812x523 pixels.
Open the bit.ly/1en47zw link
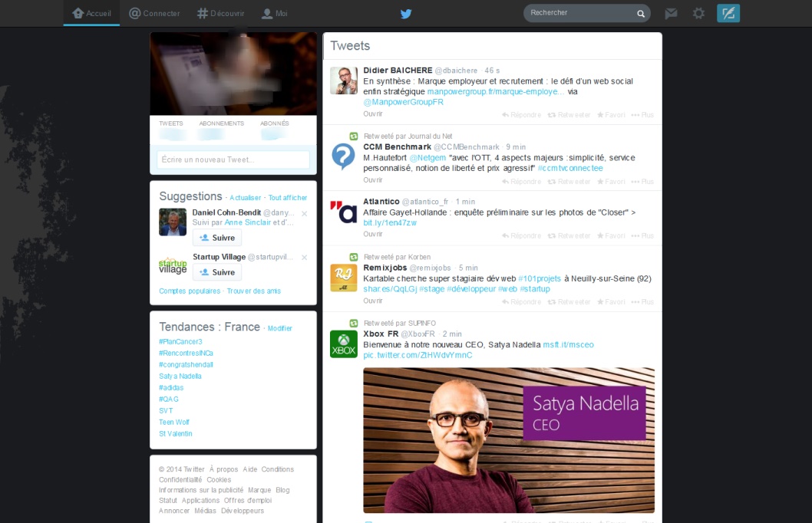[390, 222]
